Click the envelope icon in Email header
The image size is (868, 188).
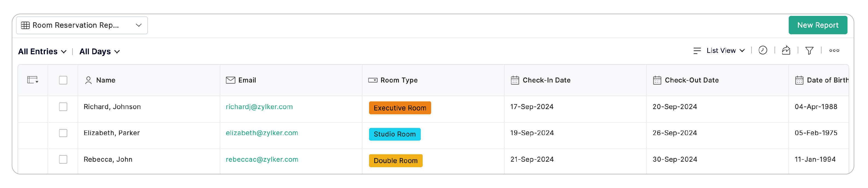[x=230, y=80]
